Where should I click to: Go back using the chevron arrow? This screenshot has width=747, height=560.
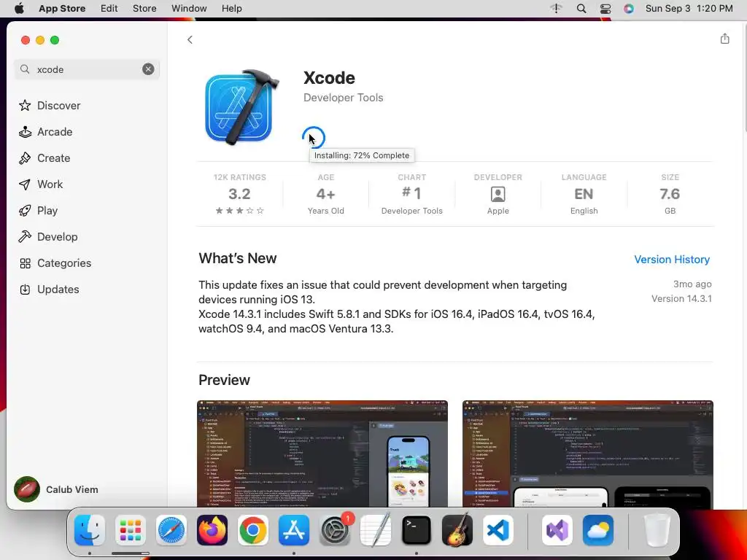click(190, 39)
